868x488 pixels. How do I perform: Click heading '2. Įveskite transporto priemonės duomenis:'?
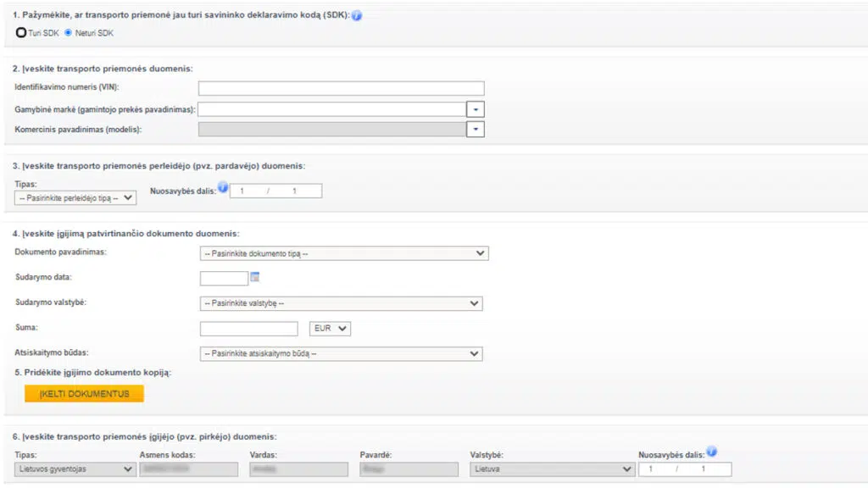click(x=103, y=69)
